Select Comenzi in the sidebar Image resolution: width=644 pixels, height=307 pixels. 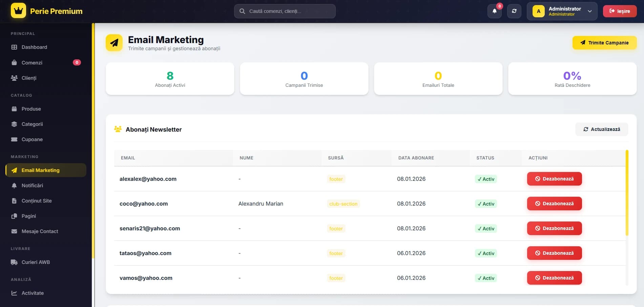pos(32,62)
